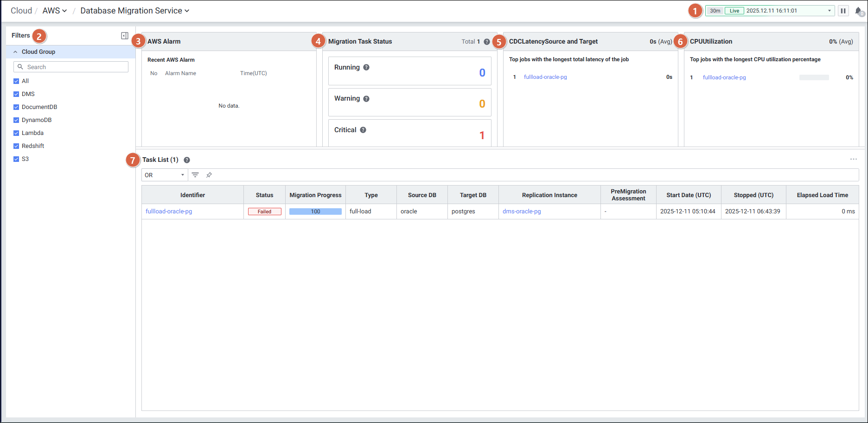Toggle the Lambda checkbox
Screen dimensions: 868x423
(x=16, y=133)
